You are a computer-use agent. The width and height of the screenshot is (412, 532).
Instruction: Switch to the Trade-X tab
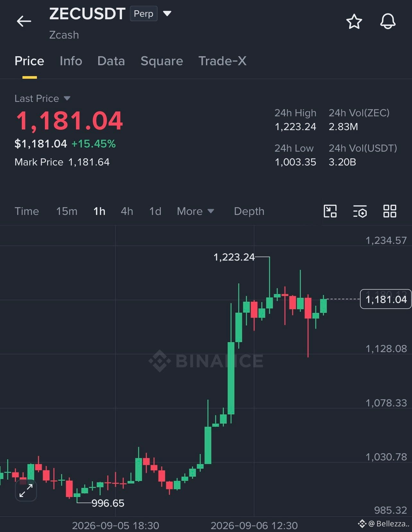coord(222,61)
